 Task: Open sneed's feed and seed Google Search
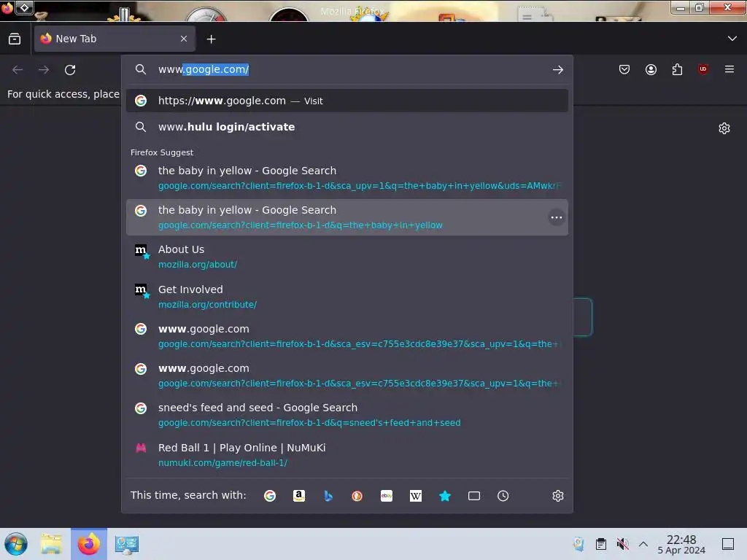coord(347,415)
